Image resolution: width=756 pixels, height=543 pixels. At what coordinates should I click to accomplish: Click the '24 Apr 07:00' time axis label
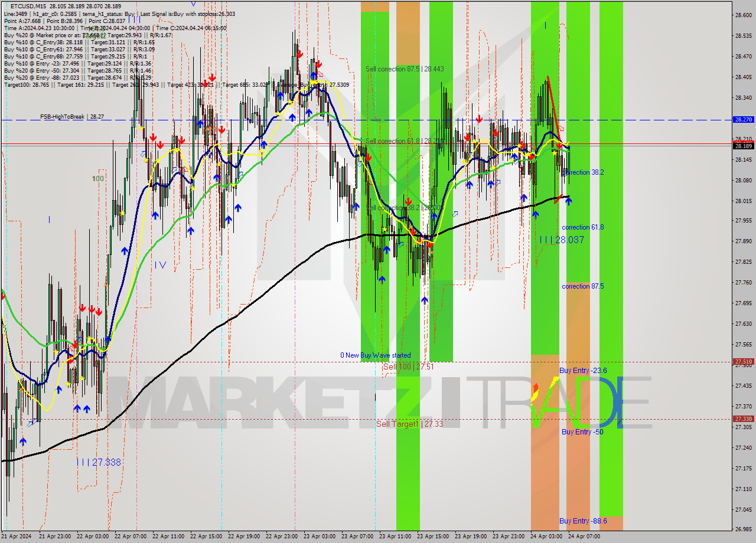(584, 537)
